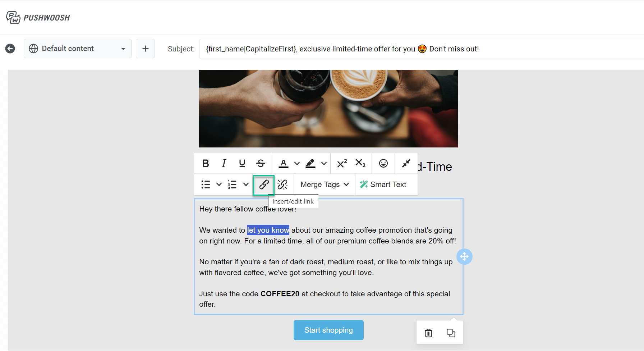644x351 pixels.
Task: Duplicate the selected text block
Action: pos(451,333)
